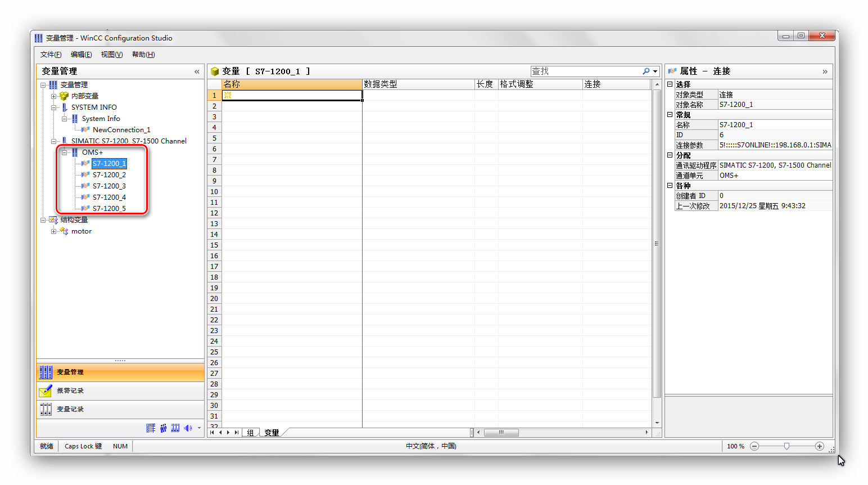
Task: Collapse the 分配 property group
Action: tap(670, 155)
